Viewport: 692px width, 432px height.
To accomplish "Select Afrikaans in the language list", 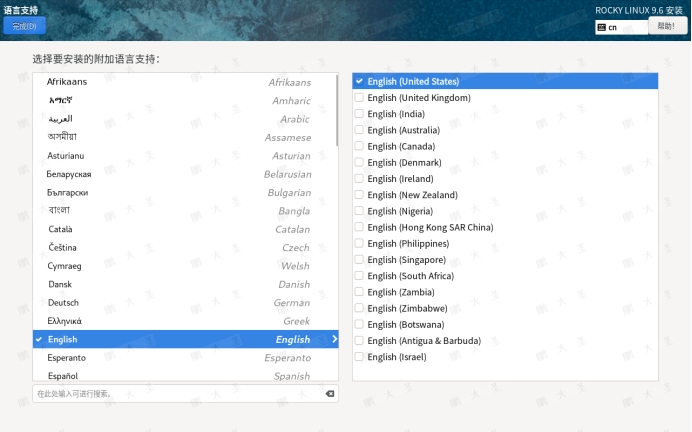I will click(x=184, y=82).
